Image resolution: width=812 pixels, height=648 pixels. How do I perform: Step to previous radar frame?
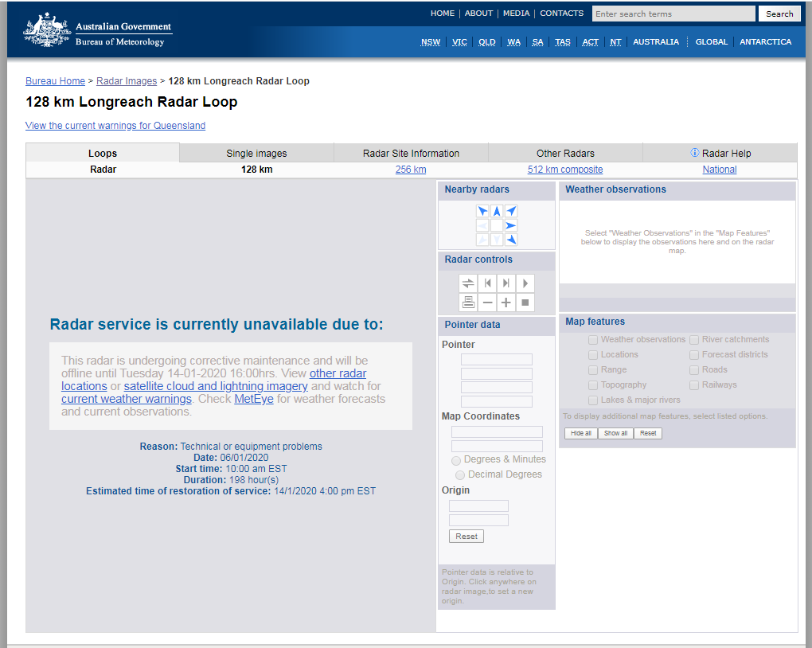(x=487, y=283)
